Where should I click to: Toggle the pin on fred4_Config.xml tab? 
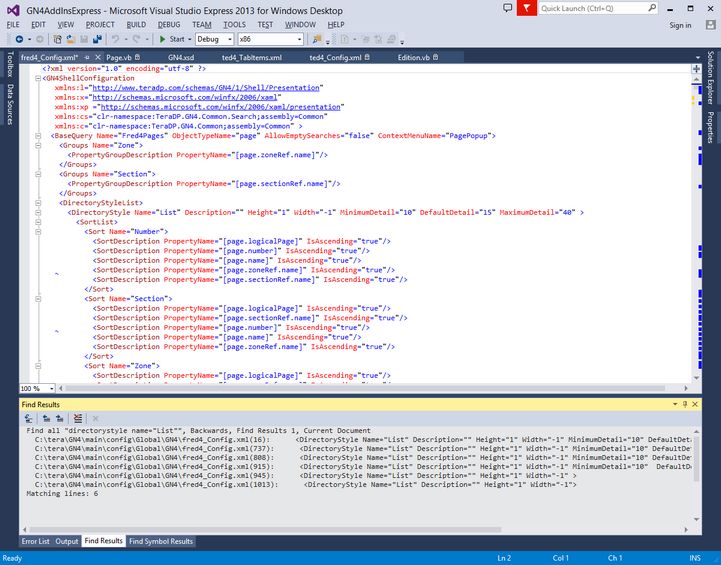[x=87, y=57]
